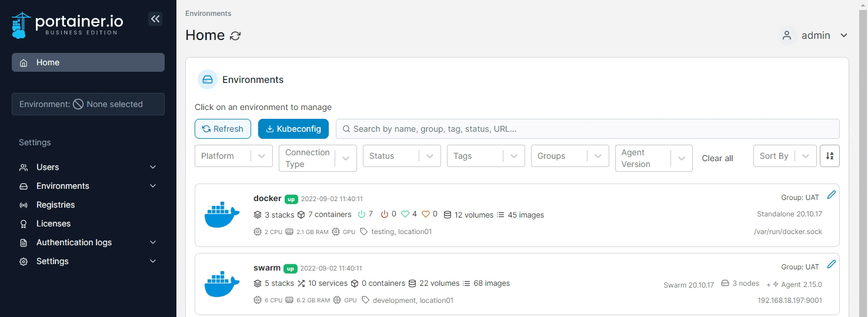
Task: Open Registries from the sidebar
Action: coord(55,205)
